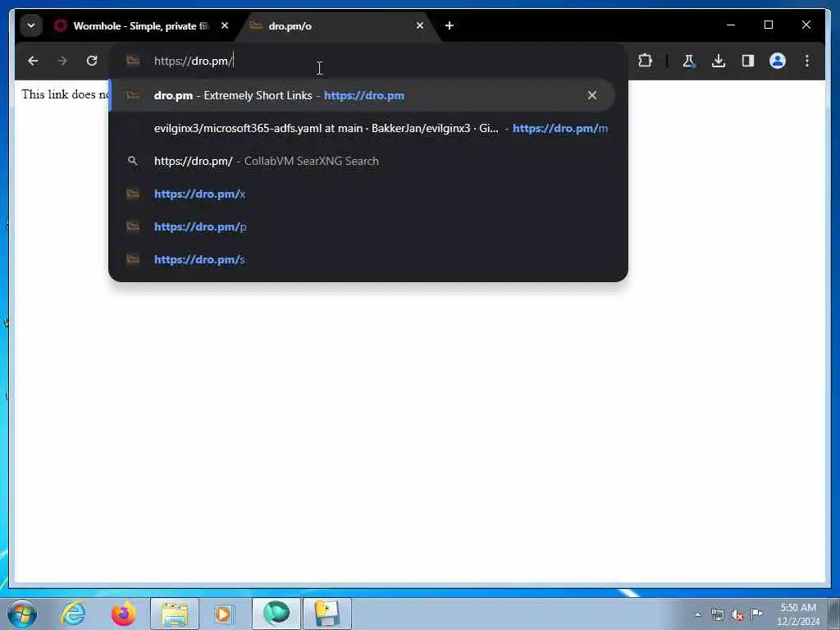Open the floppy disk app on the taskbar

327,614
